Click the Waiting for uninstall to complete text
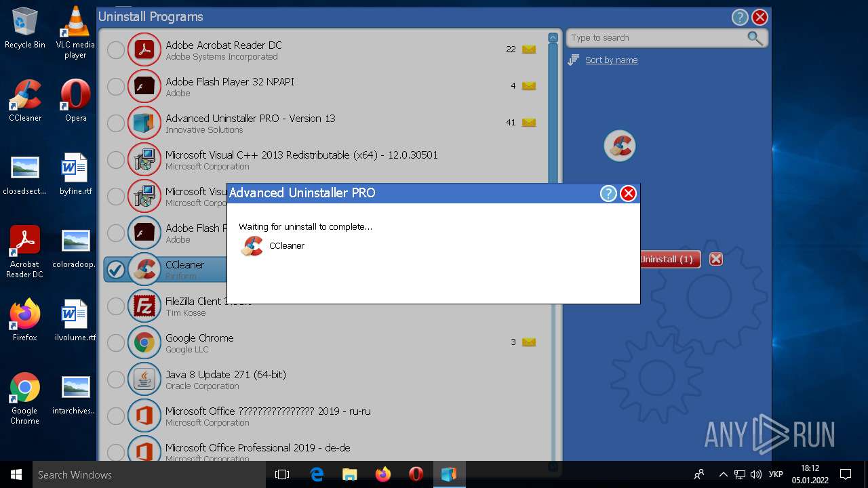This screenshot has width=868, height=488. click(x=305, y=226)
